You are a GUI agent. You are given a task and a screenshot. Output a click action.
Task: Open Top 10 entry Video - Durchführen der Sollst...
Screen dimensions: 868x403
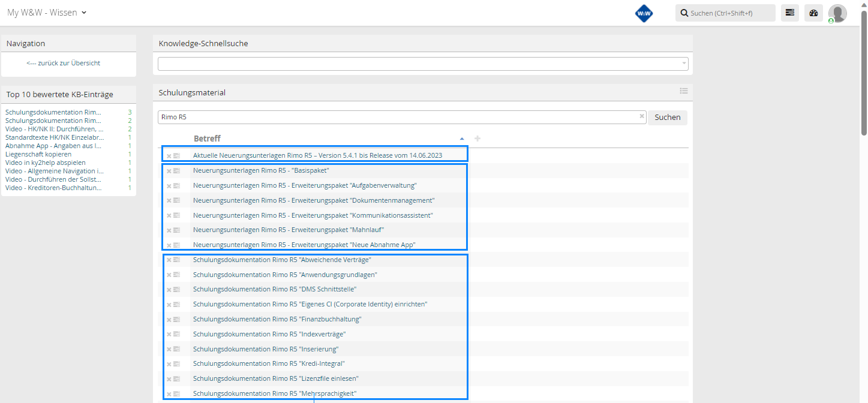point(53,179)
